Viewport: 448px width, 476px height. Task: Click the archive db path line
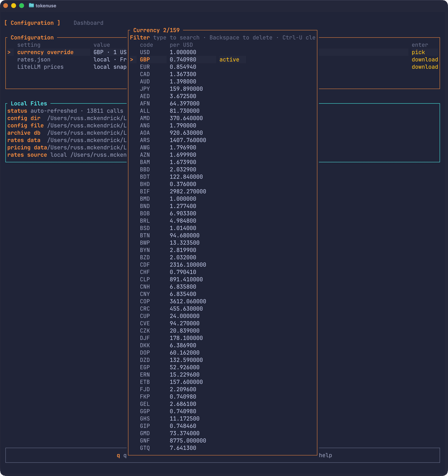coord(67,133)
